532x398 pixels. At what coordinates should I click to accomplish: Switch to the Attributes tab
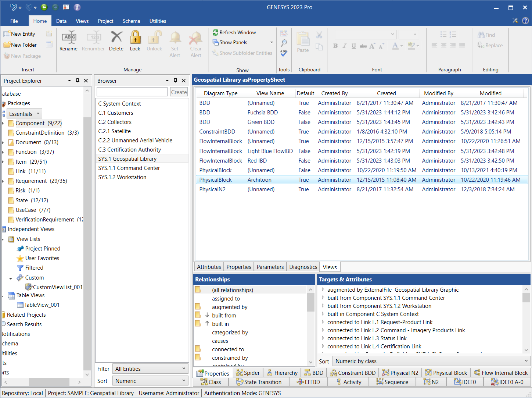pyautogui.click(x=209, y=267)
